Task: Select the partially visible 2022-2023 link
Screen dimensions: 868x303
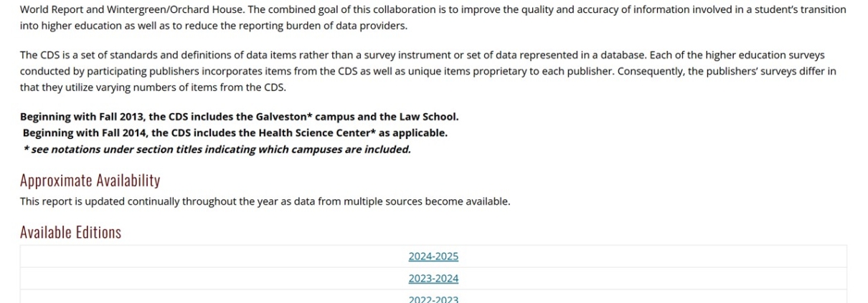Action: click(x=433, y=299)
